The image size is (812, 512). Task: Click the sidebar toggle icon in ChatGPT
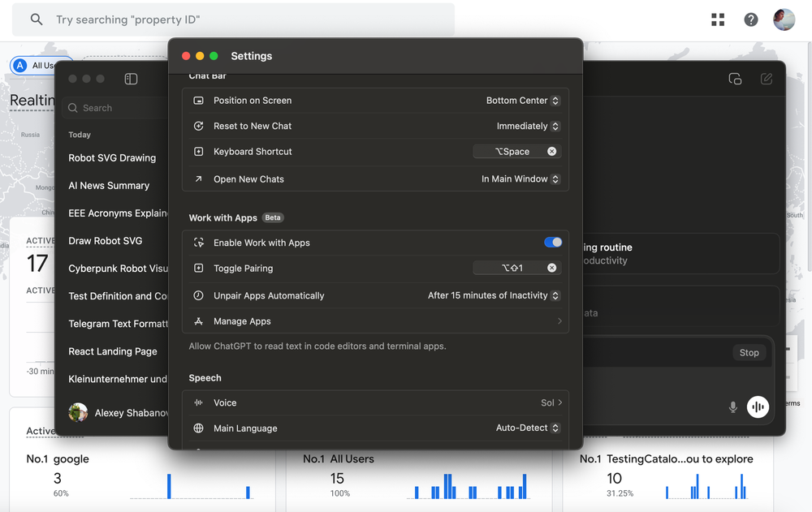click(131, 79)
